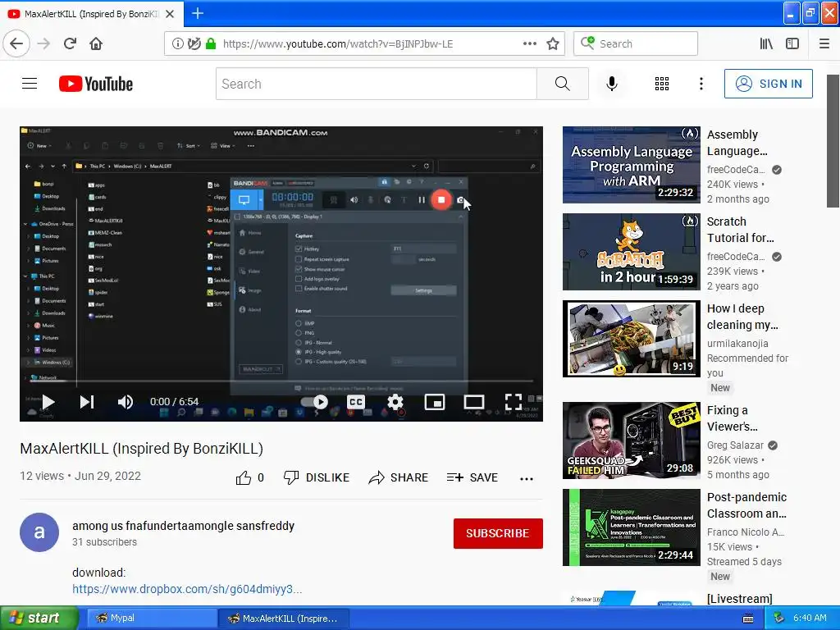Open YouTube settings three-dot menu
840x630 pixels.
(701, 84)
